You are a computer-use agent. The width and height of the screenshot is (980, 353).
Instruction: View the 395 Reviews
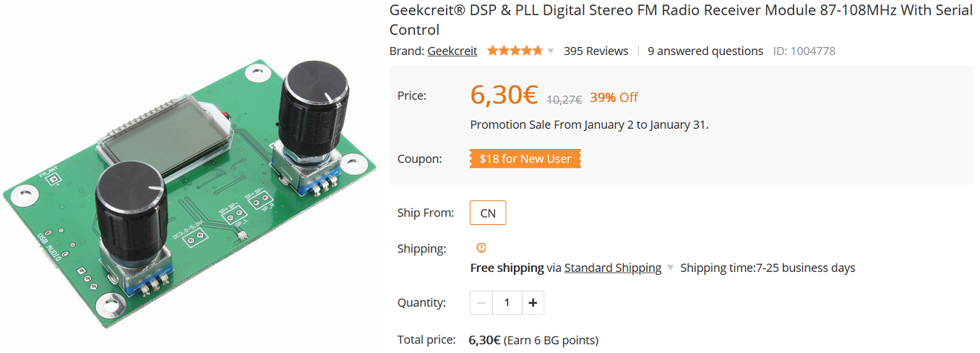(x=596, y=51)
